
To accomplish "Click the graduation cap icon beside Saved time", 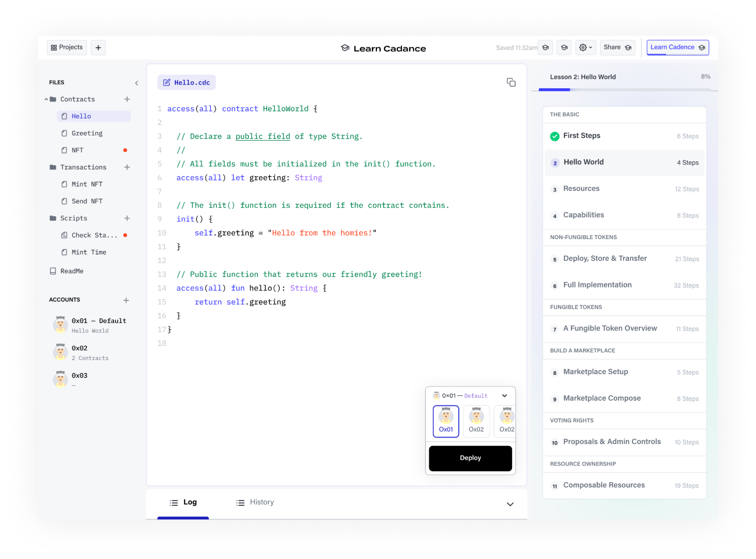I will pyautogui.click(x=545, y=48).
